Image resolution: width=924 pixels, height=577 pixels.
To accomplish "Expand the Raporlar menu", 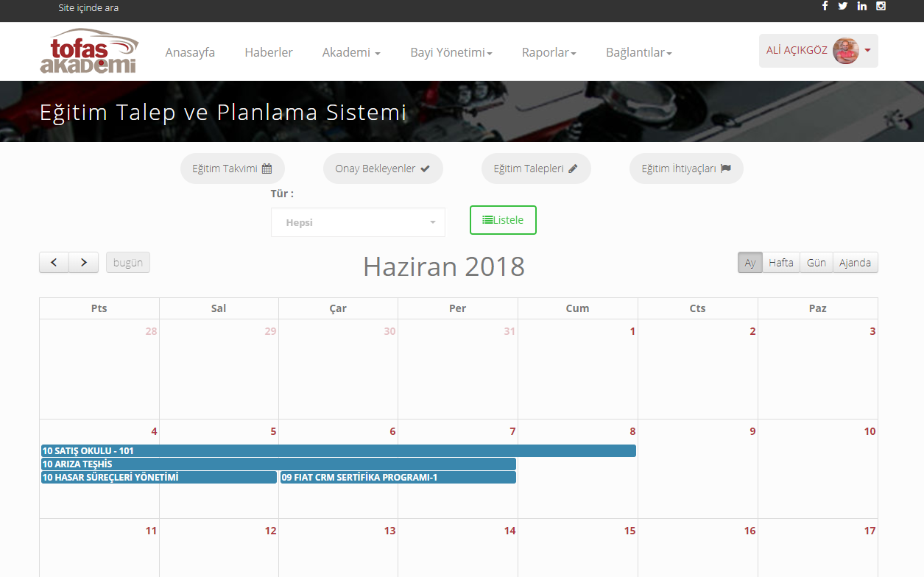I will point(549,52).
